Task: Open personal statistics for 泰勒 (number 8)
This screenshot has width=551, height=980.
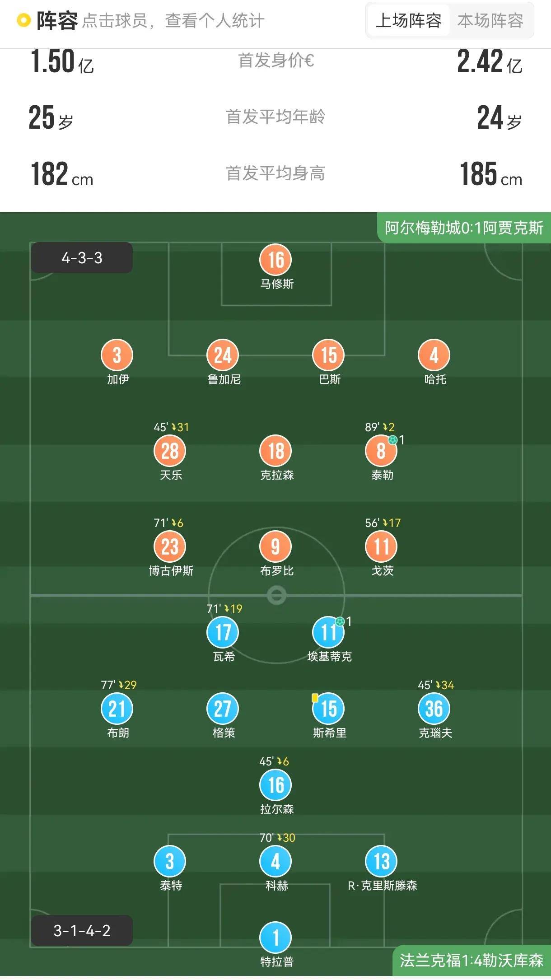Action: [x=381, y=451]
